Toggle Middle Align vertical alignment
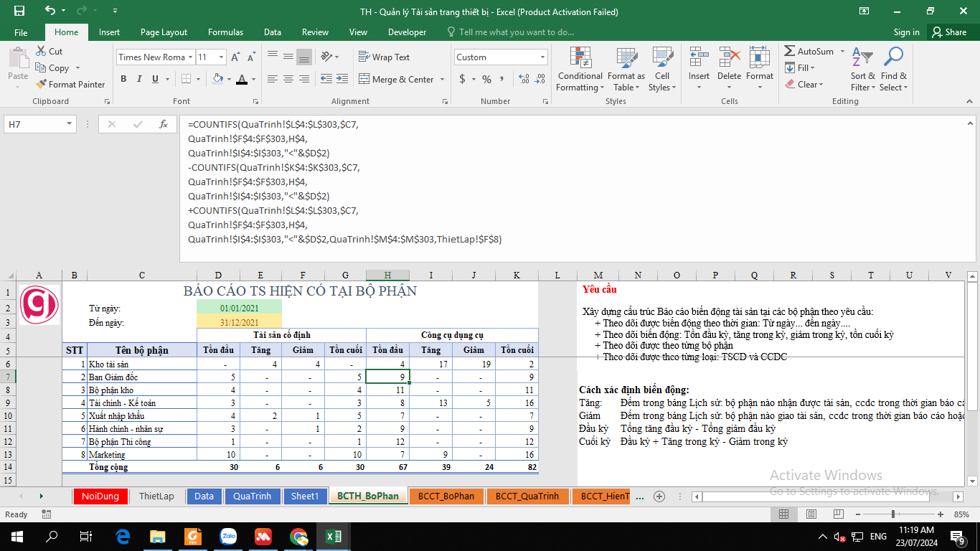 point(288,57)
